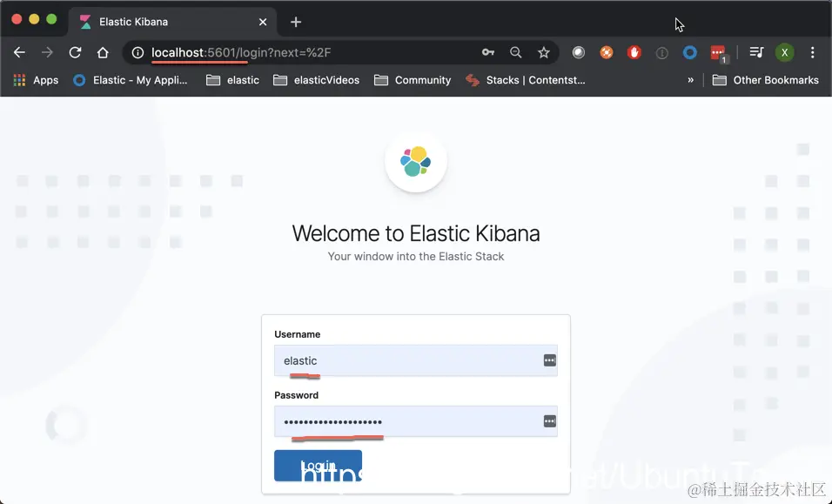Viewport: 832px width, 504px height.
Task: Open the elasticVideos bookmarks folder
Action: (316, 80)
